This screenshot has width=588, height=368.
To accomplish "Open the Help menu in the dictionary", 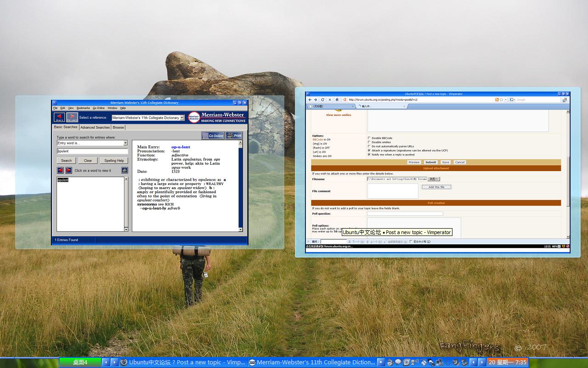I will pos(123,108).
